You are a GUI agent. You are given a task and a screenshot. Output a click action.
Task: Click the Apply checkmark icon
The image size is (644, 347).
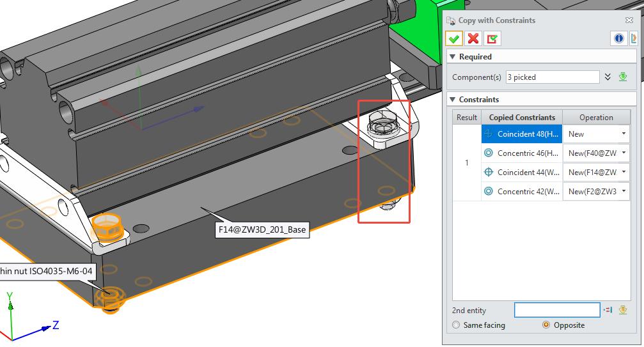coord(492,39)
